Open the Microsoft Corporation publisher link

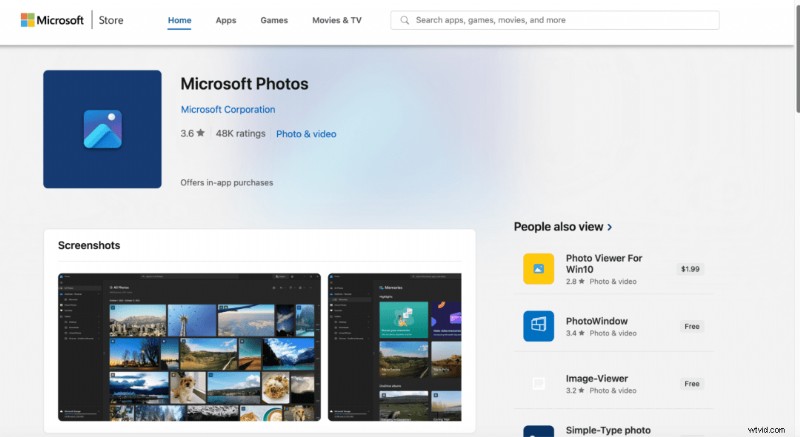228,110
